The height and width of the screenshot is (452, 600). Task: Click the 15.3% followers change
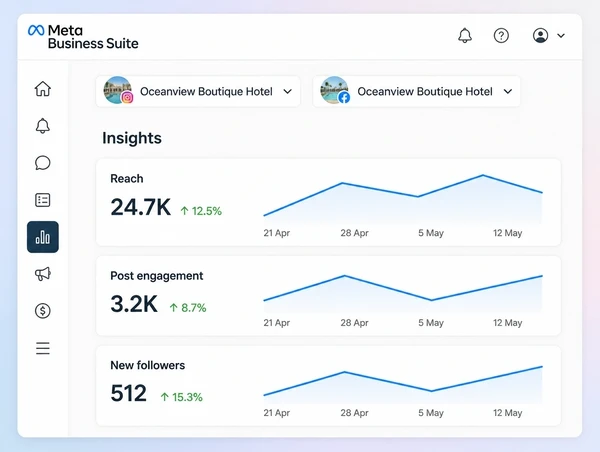click(x=181, y=397)
